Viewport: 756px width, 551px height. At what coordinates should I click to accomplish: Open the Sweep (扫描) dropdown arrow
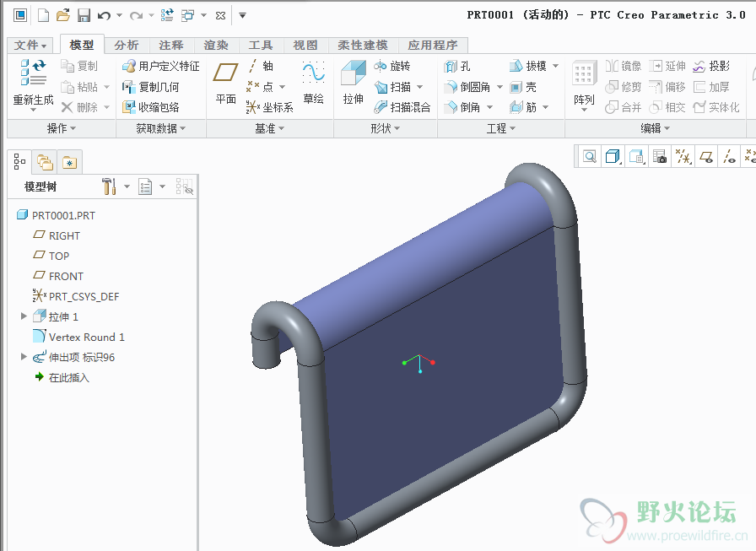[x=420, y=87]
